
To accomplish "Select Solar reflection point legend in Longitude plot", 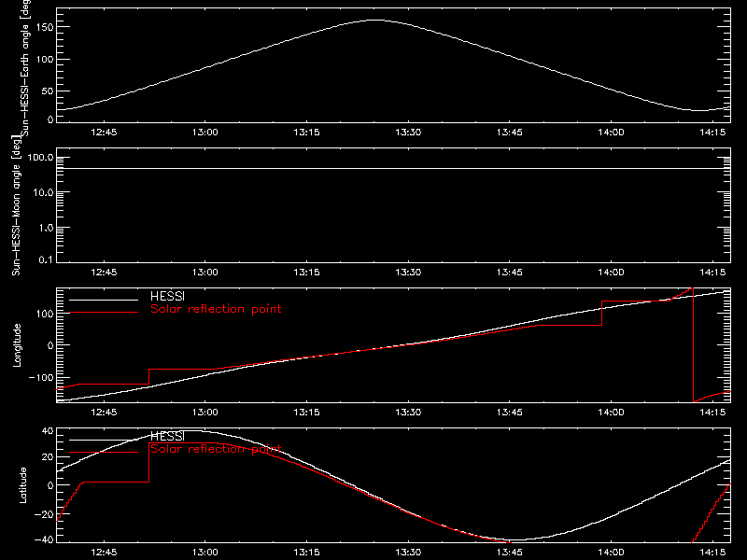I will pos(216,309).
